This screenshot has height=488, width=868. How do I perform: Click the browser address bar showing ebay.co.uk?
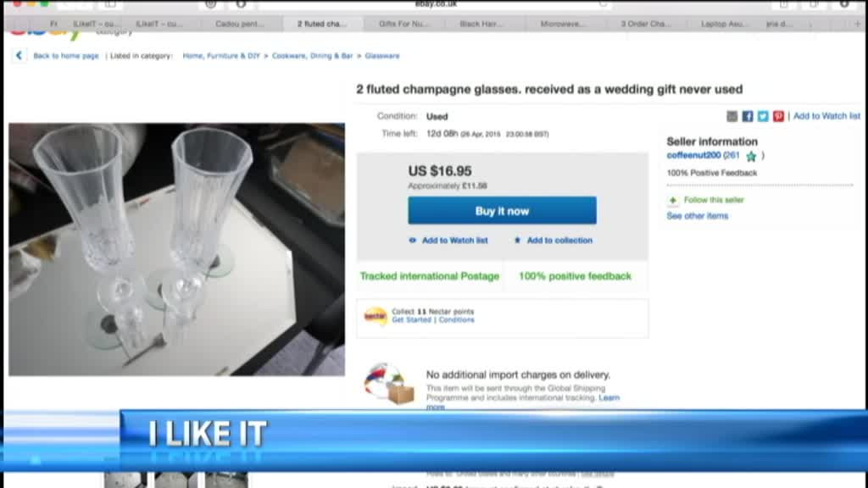pyautogui.click(x=436, y=4)
